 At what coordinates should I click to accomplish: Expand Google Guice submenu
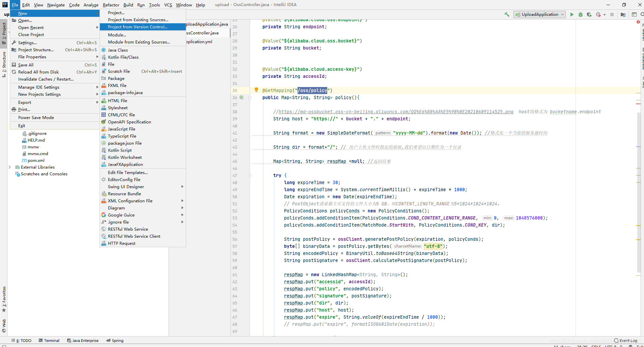point(143,215)
